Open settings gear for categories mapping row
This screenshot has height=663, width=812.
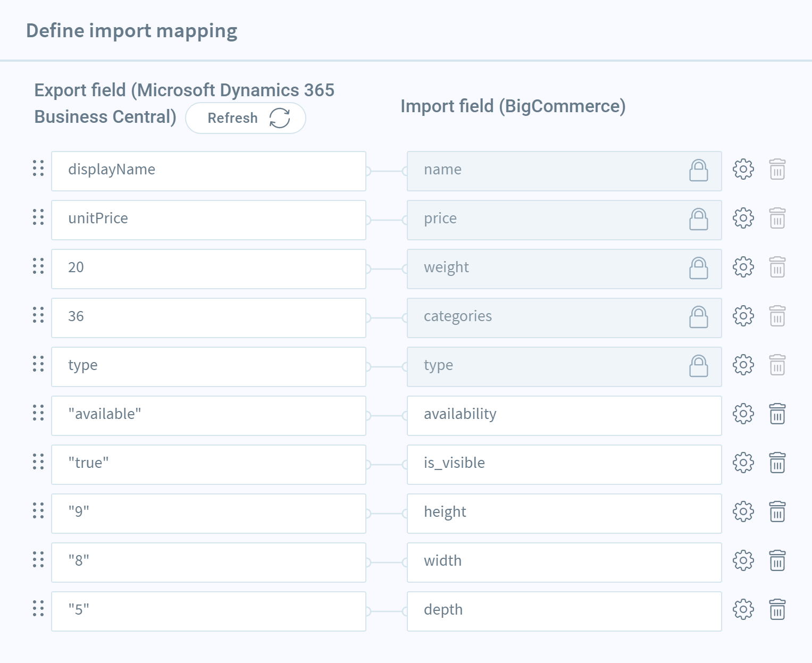[743, 316]
